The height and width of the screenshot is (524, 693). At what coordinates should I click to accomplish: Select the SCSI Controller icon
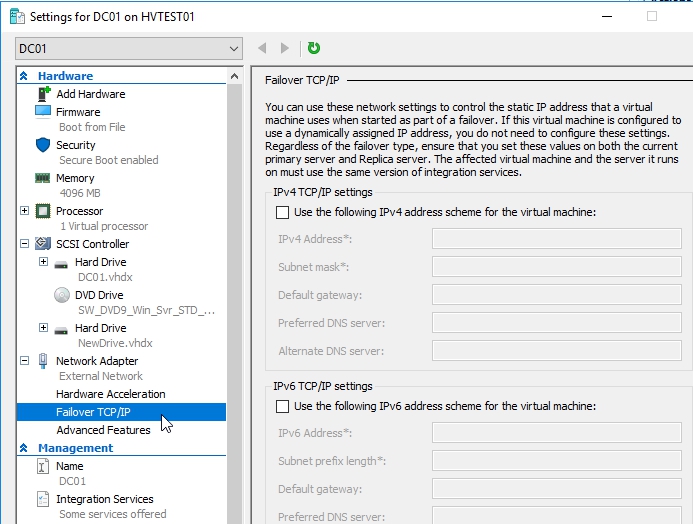pos(43,244)
